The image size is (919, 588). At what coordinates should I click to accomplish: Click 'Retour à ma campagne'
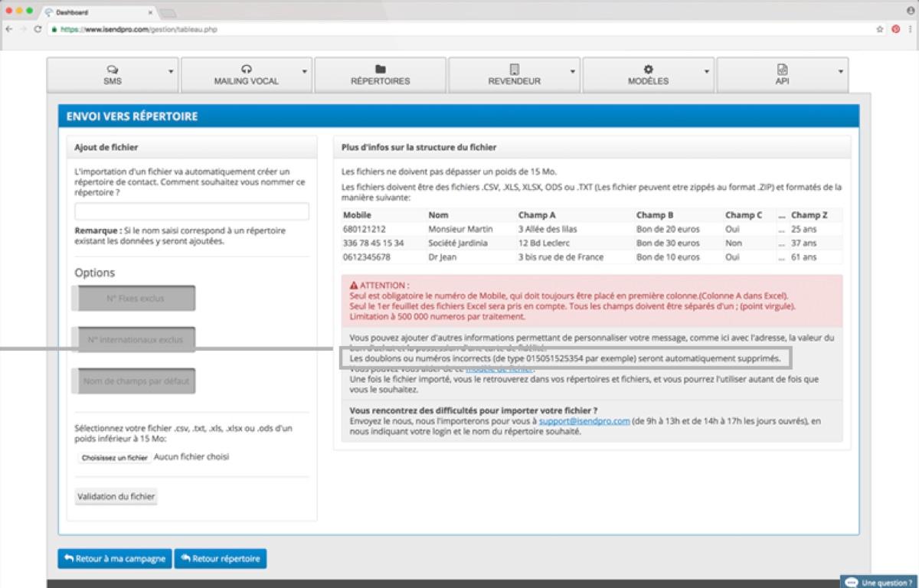(x=114, y=558)
